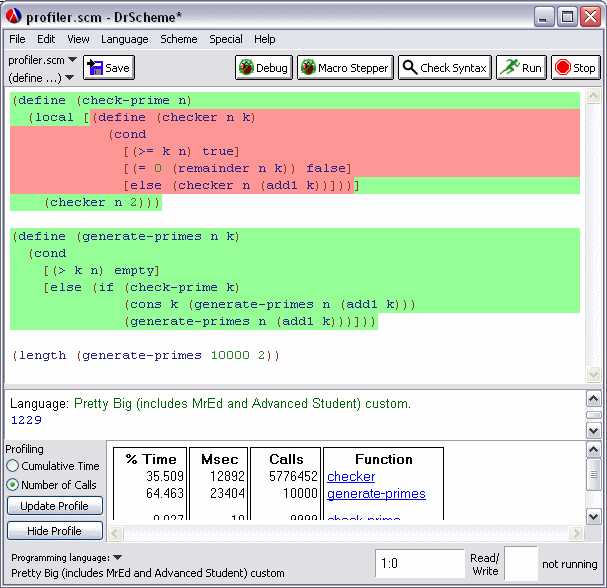
Task: Launch the Macro Stepper
Action: pyautogui.click(x=345, y=68)
